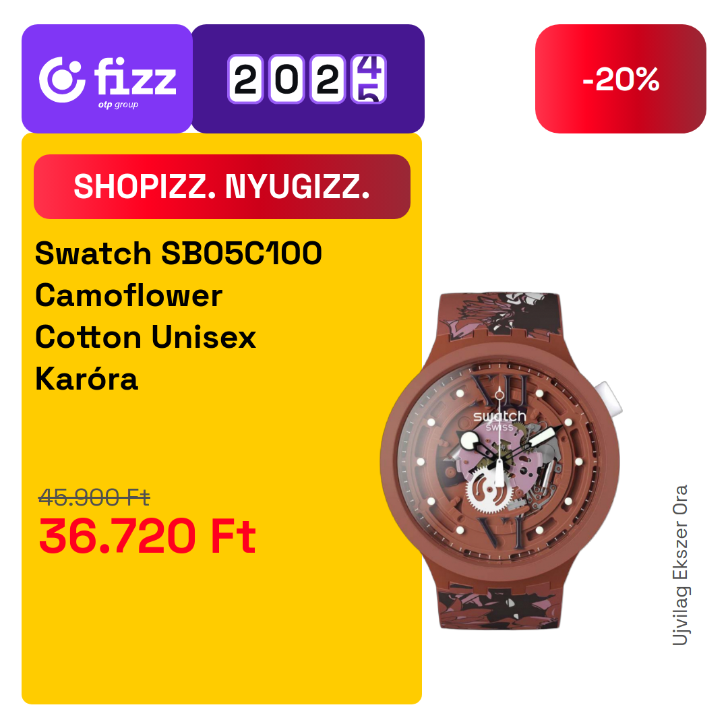Select the first counter digit 2

[245, 79]
